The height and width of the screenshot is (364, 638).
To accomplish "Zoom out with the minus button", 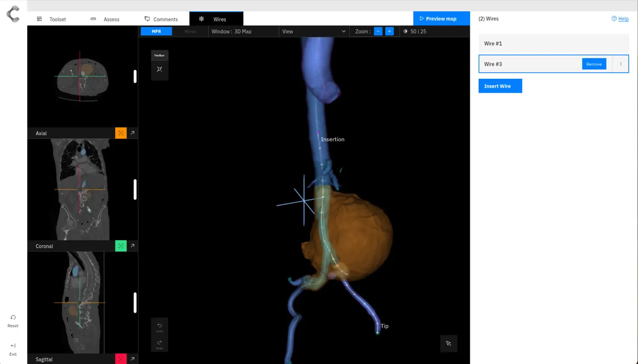I will [x=378, y=31].
